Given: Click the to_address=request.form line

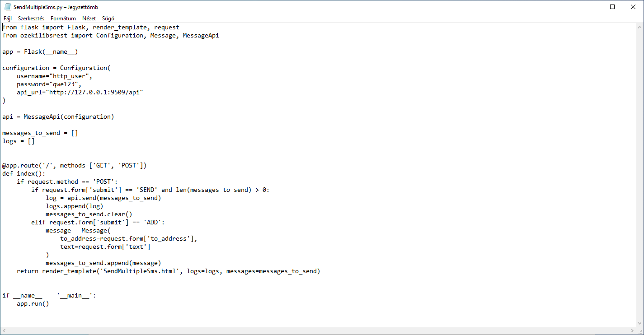Looking at the screenshot, I should click(129, 238).
